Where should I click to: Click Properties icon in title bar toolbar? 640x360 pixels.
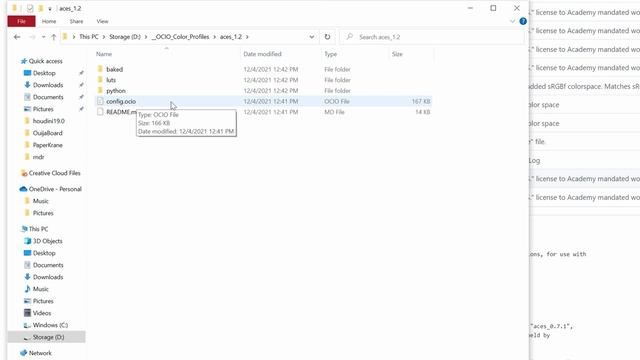pyautogui.click(x=30, y=8)
